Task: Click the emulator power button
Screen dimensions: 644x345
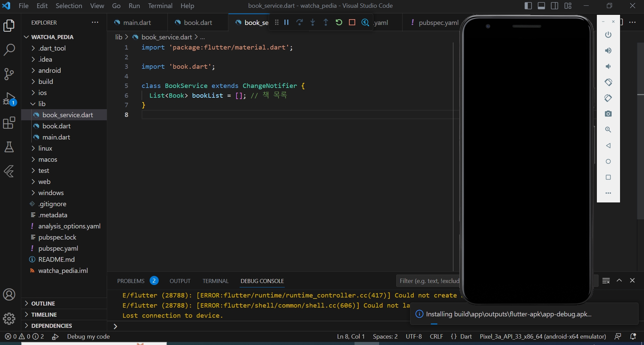Action: [608, 35]
